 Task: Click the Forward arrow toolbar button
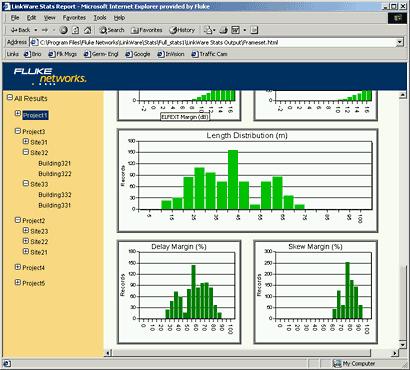coord(45,30)
